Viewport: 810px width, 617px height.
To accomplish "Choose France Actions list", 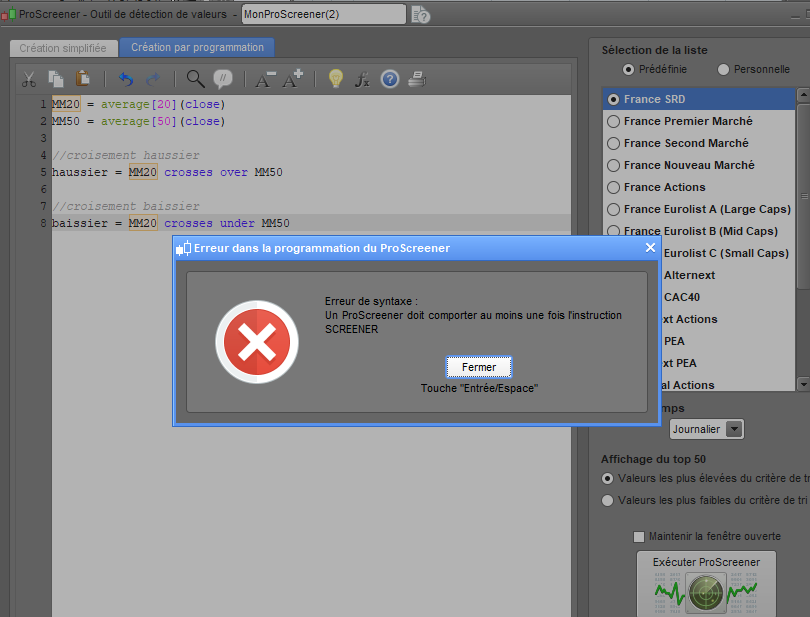I will [x=699, y=187].
